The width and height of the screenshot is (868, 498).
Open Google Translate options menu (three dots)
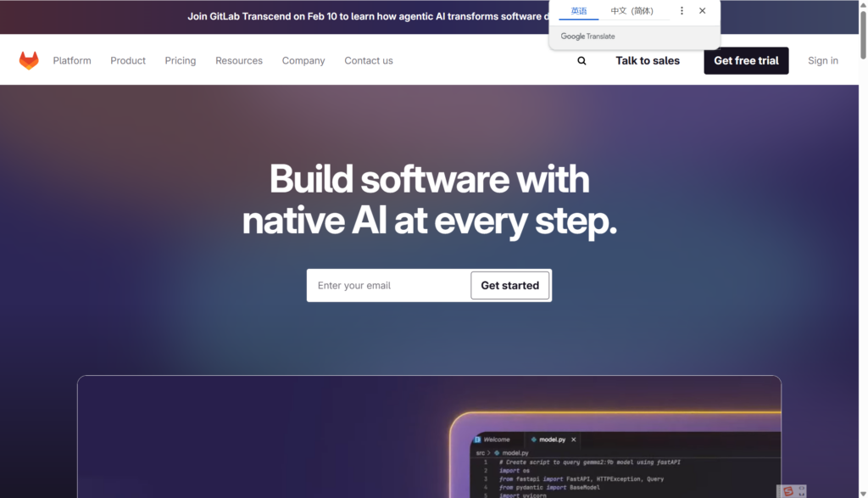click(682, 10)
